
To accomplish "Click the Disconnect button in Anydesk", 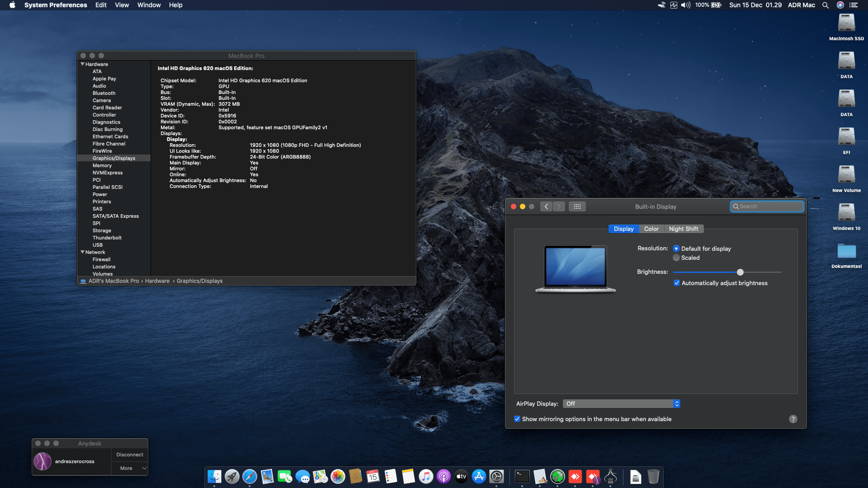I will pyautogui.click(x=129, y=455).
